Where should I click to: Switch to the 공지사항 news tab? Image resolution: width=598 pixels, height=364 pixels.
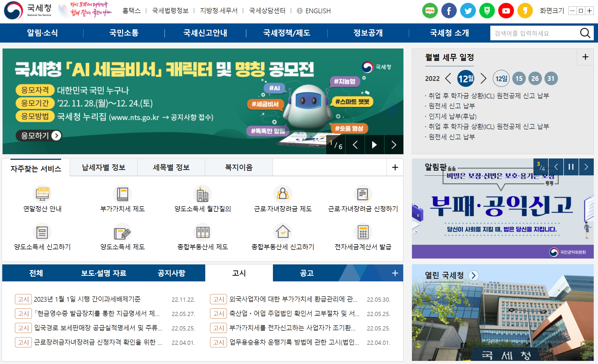(x=171, y=273)
